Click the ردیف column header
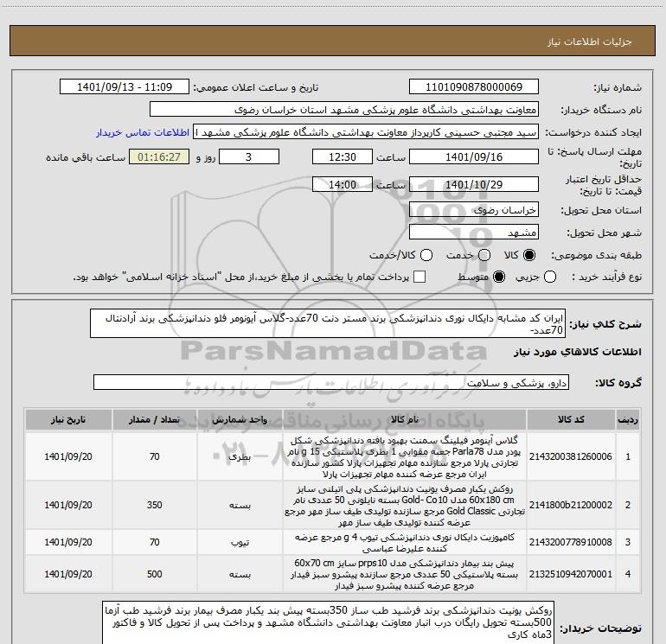Screen dimensions: 666x644 point(628,419)
